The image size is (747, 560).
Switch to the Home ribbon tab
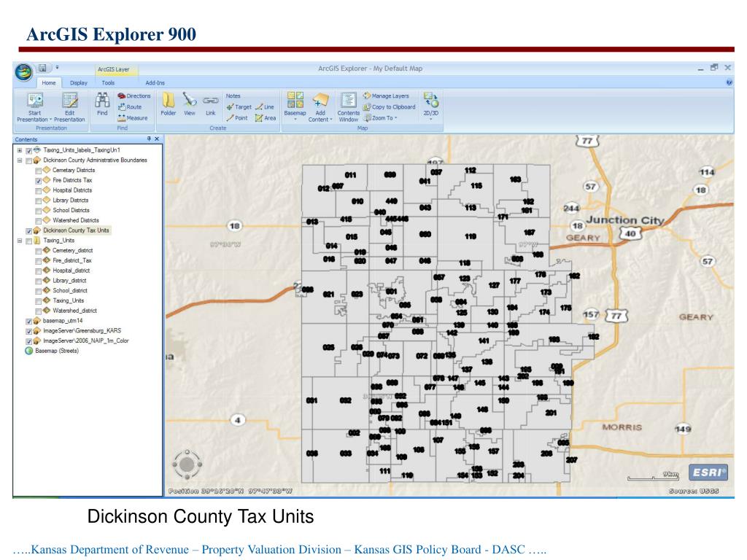coord(49,83)
